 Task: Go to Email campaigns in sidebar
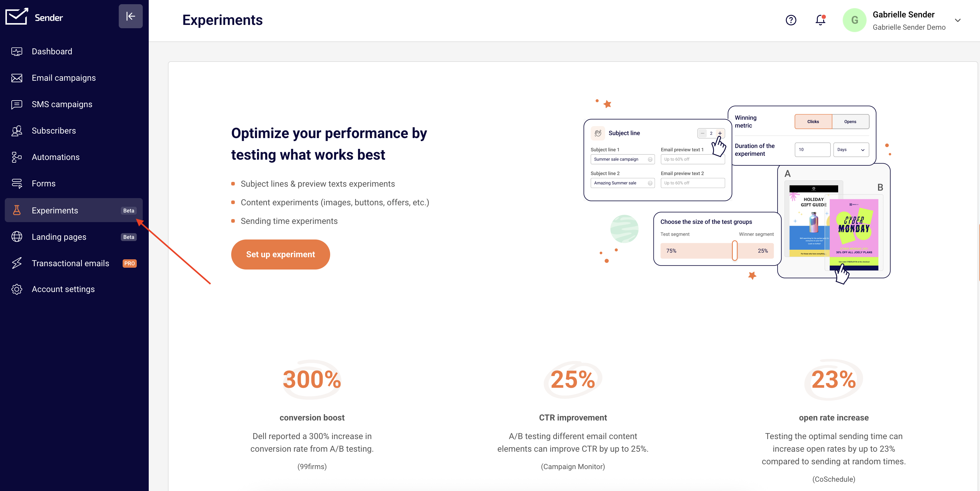coord(64,78)
